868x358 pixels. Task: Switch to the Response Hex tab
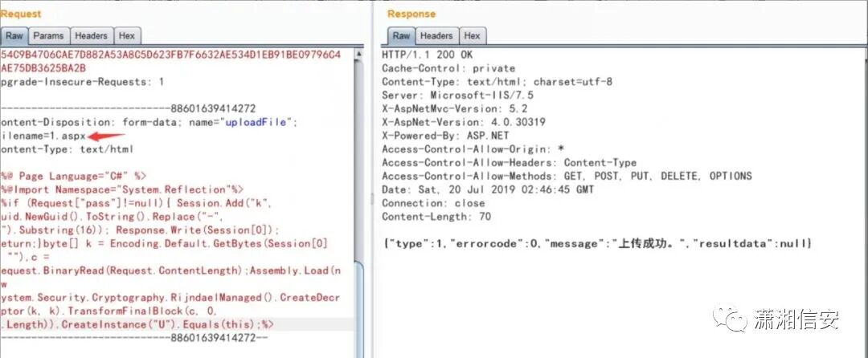click(473, 35)
